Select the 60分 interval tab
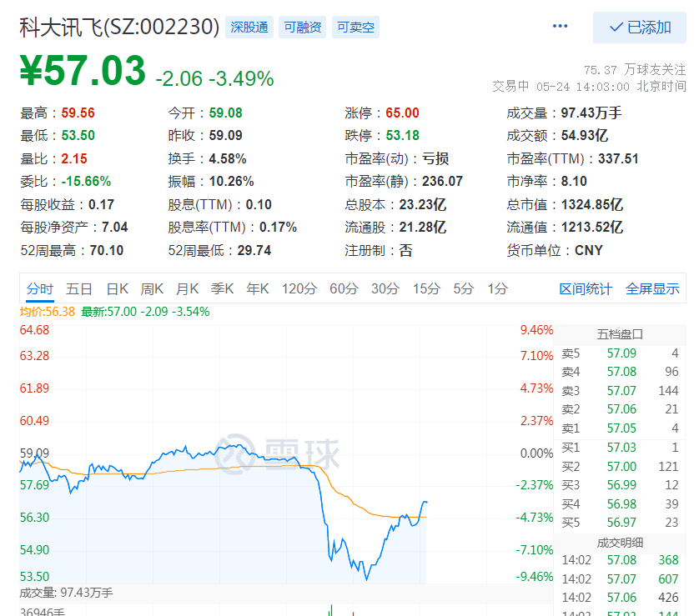This screenshot has height=616, width=699. tap(344, 289)
